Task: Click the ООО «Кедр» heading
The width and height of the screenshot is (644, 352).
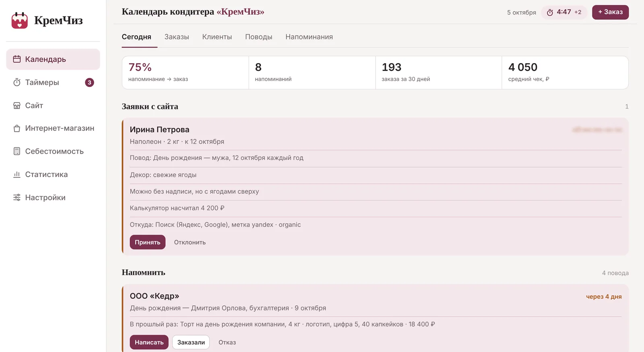Action: tap(155, 296)
